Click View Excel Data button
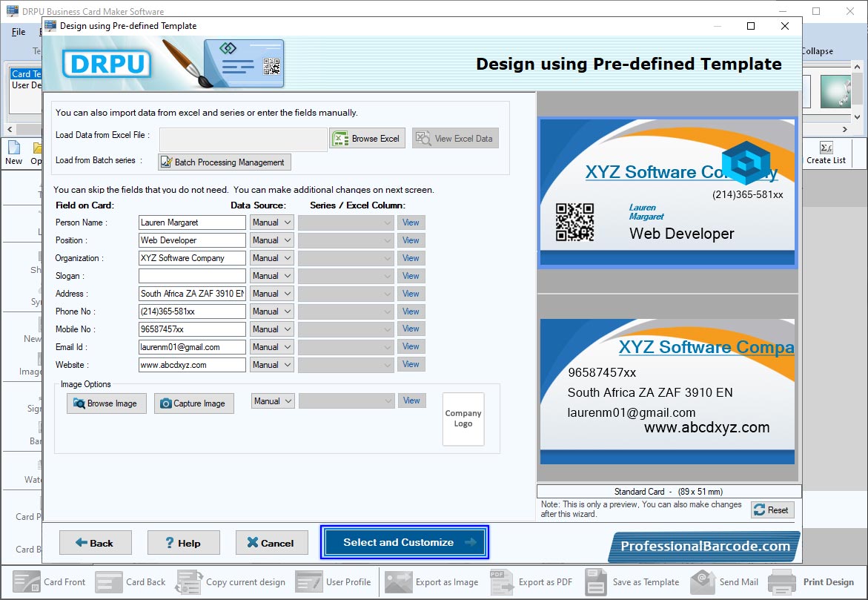This screenshot has height=600, width=868. coord(455,139)
